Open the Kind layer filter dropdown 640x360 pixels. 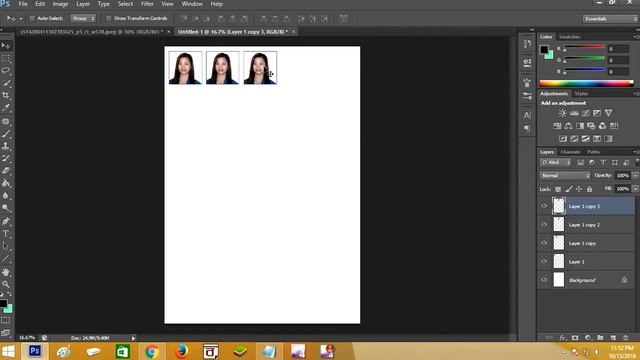tap(556, 162)
